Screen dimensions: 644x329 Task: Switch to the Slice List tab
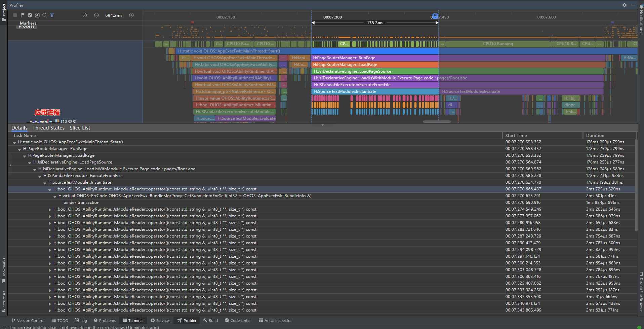point(80,128)
